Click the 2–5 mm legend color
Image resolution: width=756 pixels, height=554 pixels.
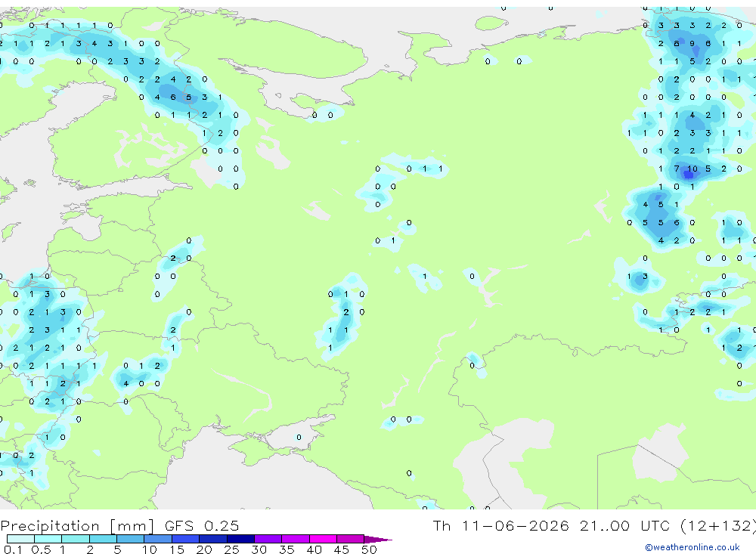(x=103, y=539)
